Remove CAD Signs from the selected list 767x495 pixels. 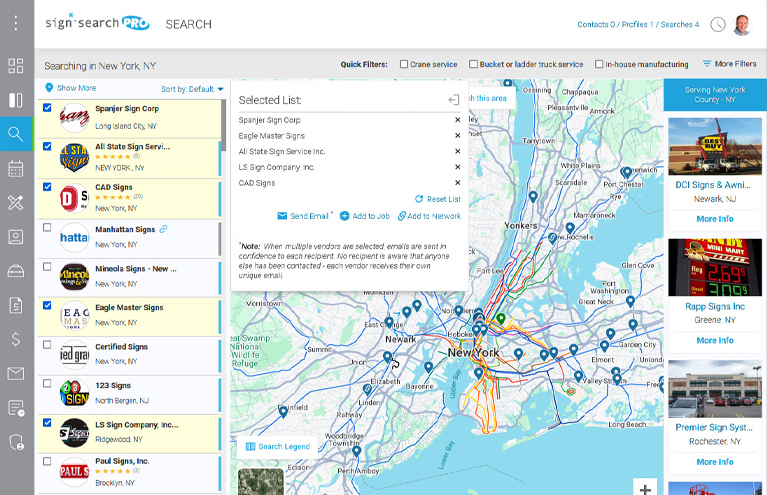(x=457, y=182)
